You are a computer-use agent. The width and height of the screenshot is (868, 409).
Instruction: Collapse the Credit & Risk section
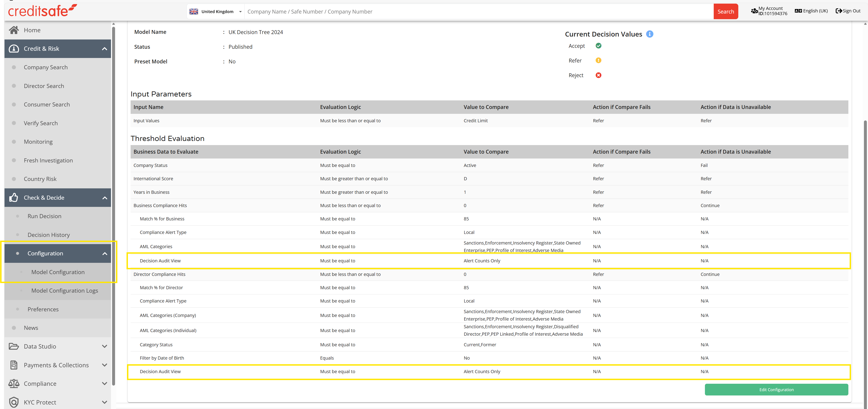pos(104,49)
